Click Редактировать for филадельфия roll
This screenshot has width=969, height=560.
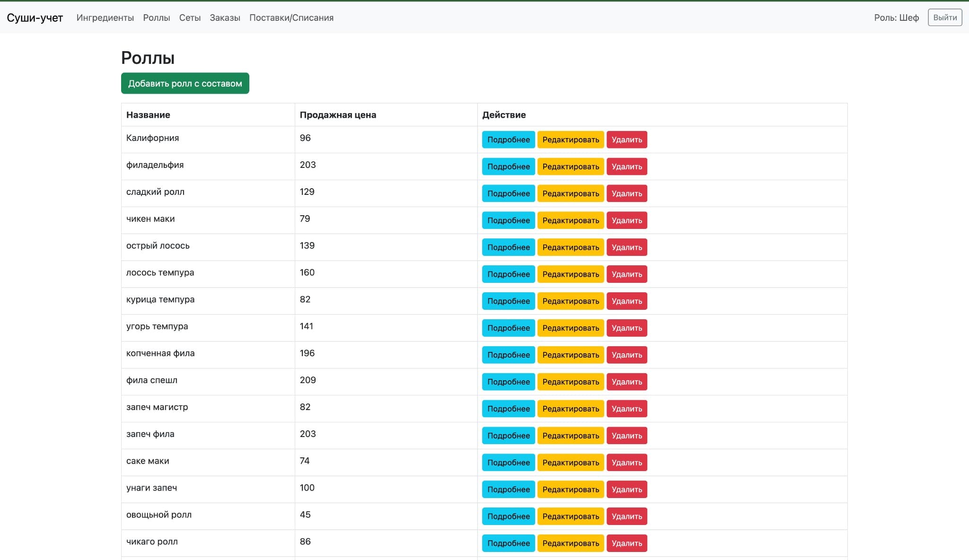571,166
